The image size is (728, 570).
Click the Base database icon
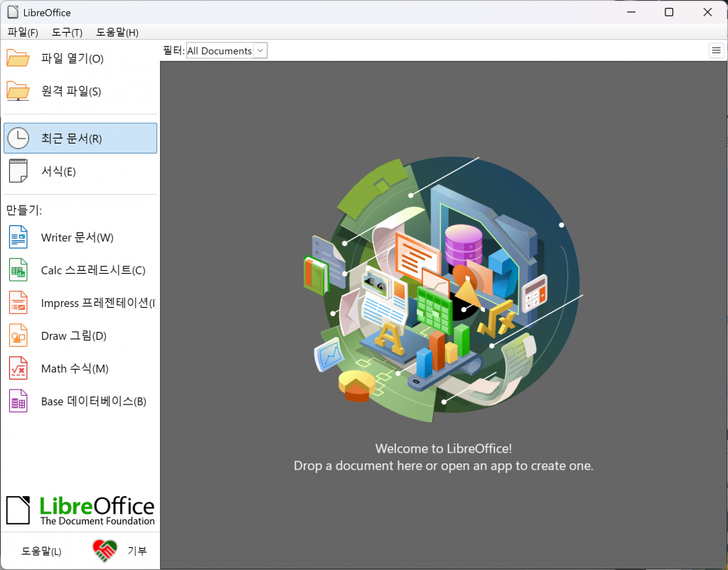click(18, 401)
